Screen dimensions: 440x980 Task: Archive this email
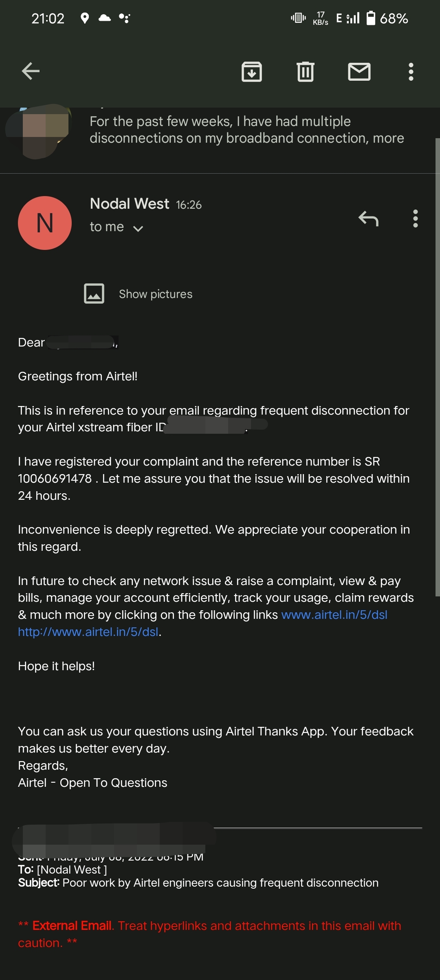(x=252, y=71)
